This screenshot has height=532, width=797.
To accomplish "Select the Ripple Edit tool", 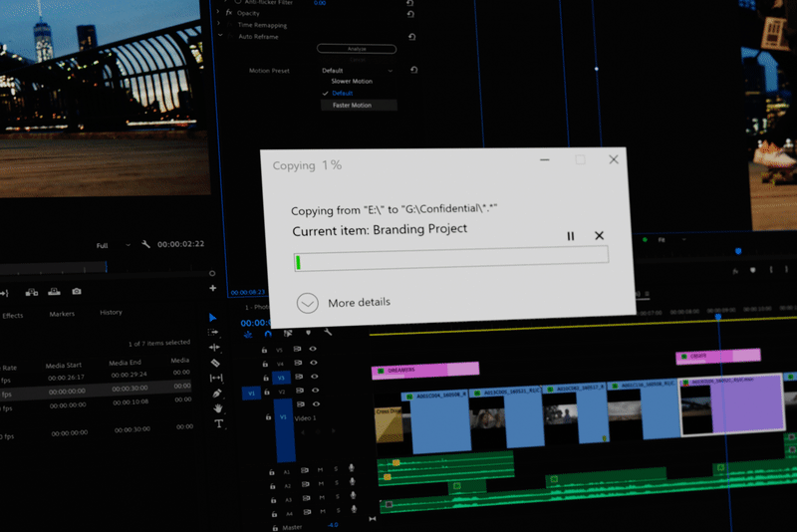I will [214, 347].
